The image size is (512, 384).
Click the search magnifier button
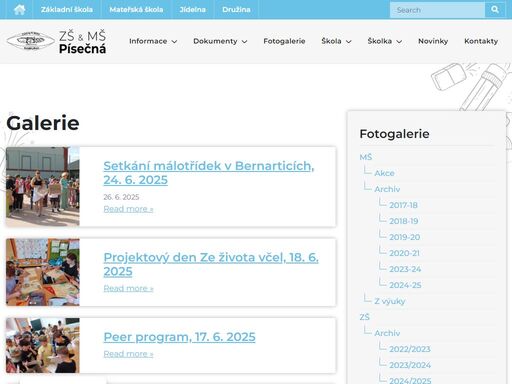(x=495, y=10)
